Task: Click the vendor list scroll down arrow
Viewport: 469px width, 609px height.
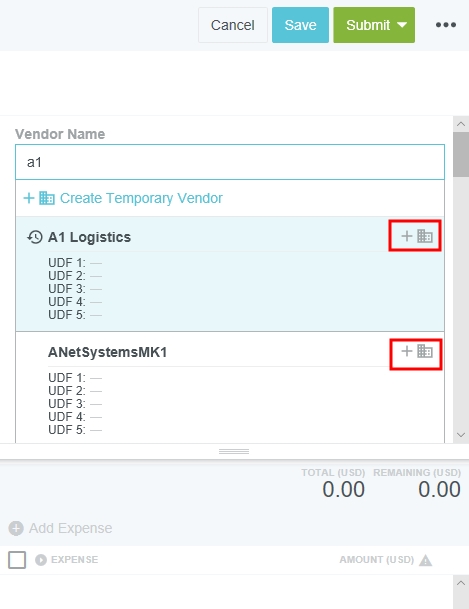Action: click(x=461, y=435)
